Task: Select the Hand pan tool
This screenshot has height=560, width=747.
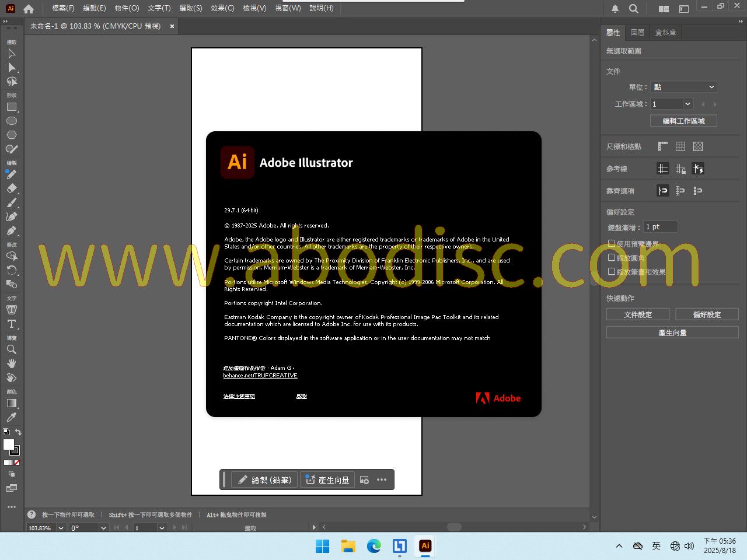Action: click(11, 363)
